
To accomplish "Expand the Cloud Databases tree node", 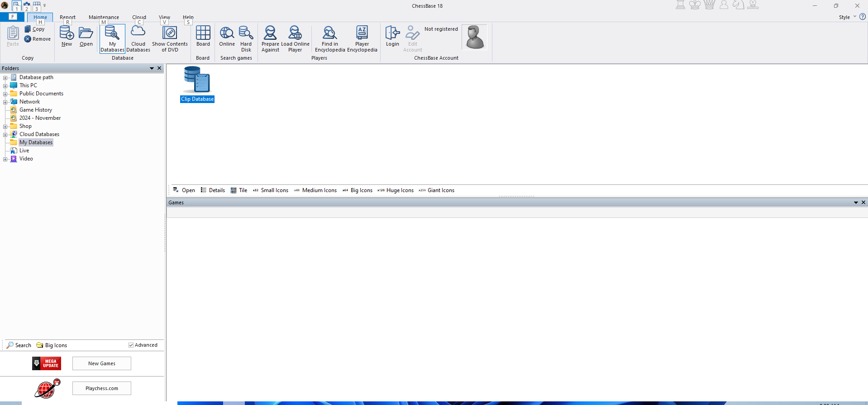I will tap(5, 135).
